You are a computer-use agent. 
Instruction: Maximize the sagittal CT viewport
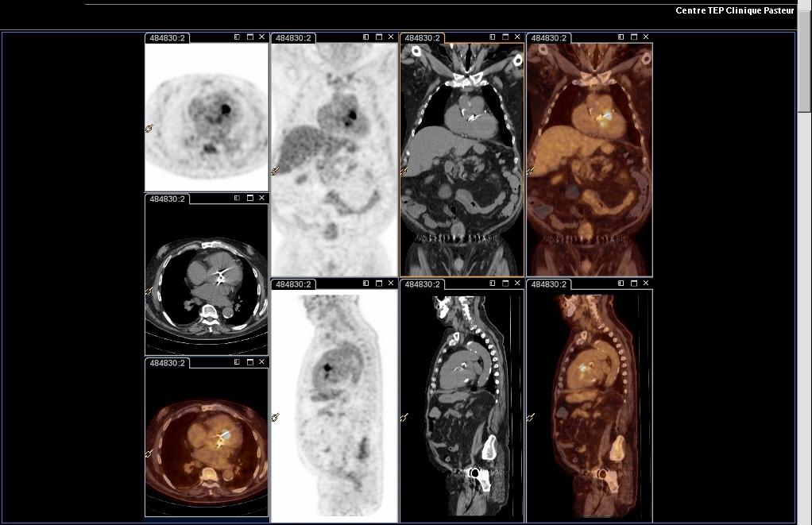tap(505, 284)
